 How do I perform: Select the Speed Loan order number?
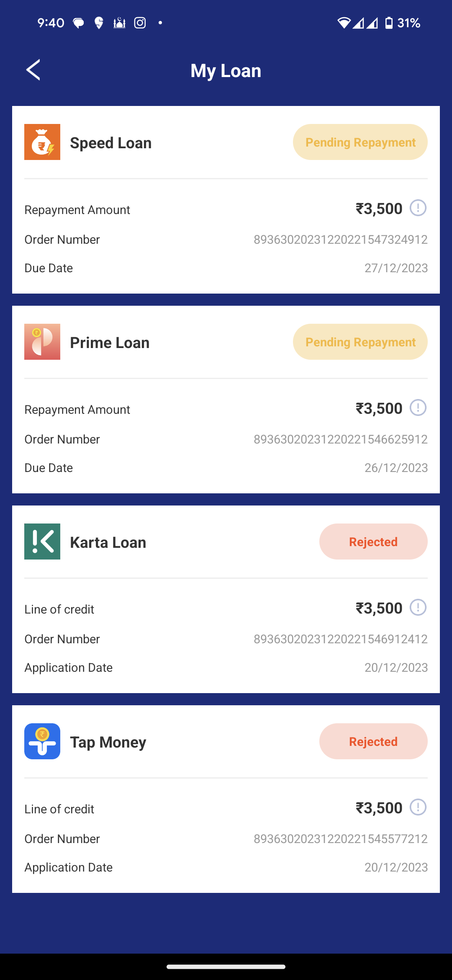(x=340, y=240)
